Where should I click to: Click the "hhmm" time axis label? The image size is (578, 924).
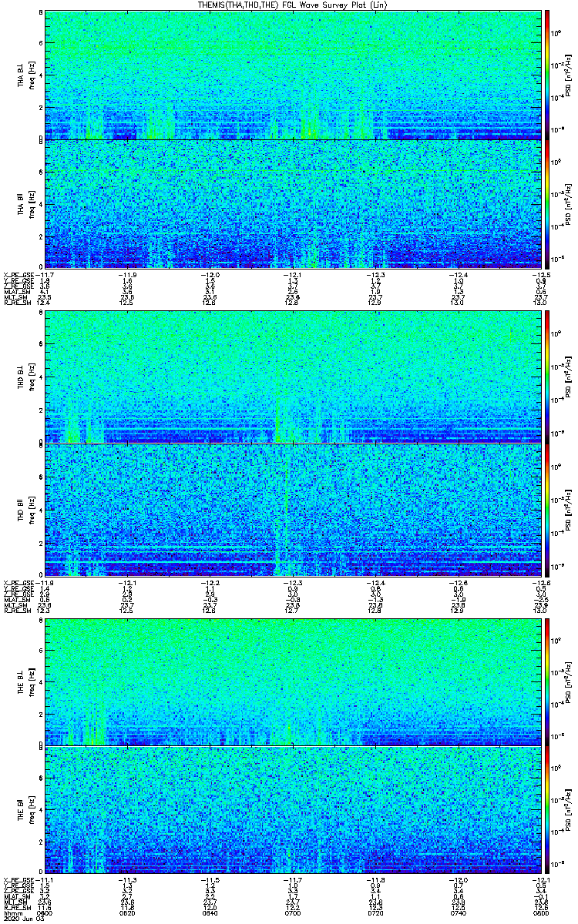click(12, 912)
